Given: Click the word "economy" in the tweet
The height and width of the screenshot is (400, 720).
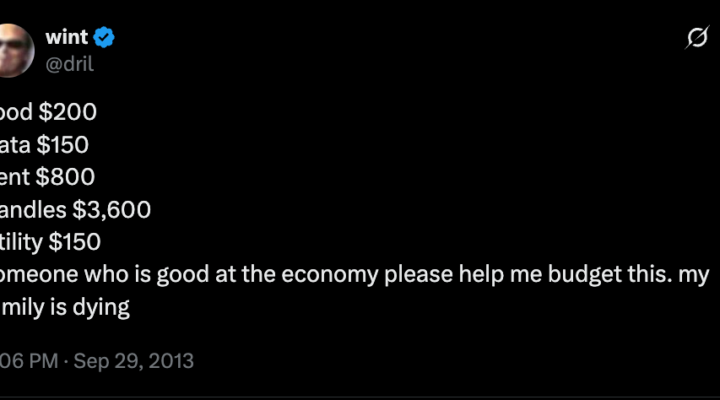Looking at the screenshot, I should tap(330, 275).
